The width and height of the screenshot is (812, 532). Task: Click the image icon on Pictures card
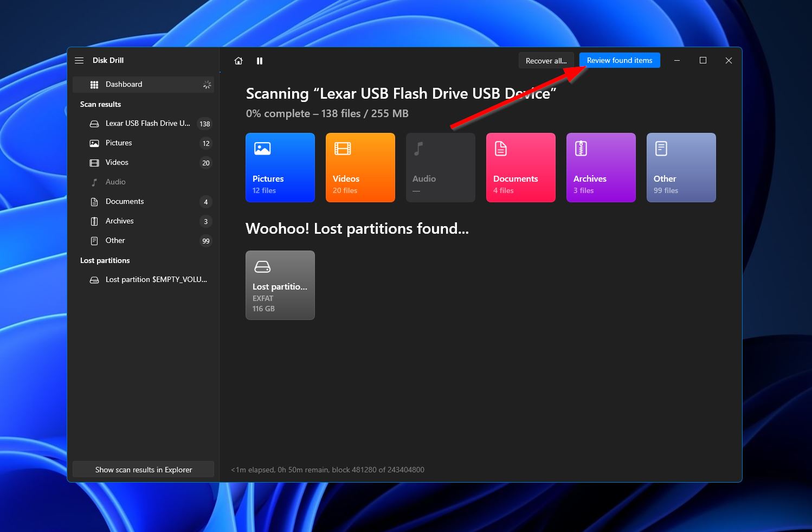[x=262, y=149]
